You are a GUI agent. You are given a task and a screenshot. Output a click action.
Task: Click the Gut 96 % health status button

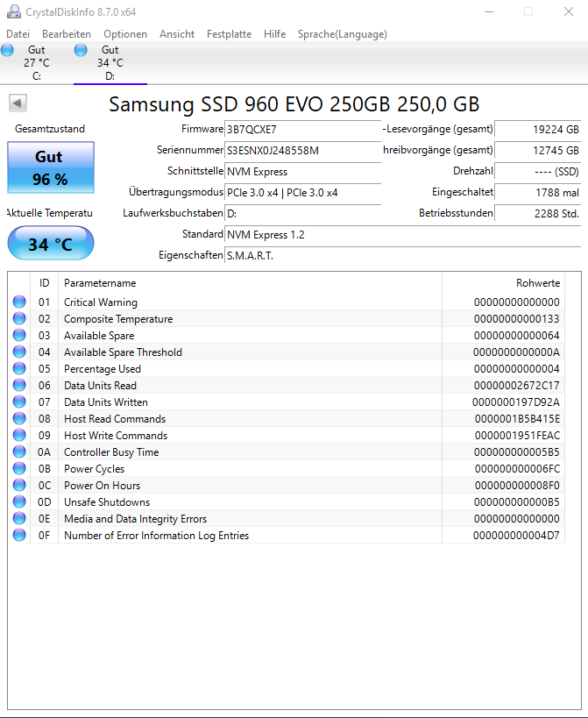[x=51, y=167]
